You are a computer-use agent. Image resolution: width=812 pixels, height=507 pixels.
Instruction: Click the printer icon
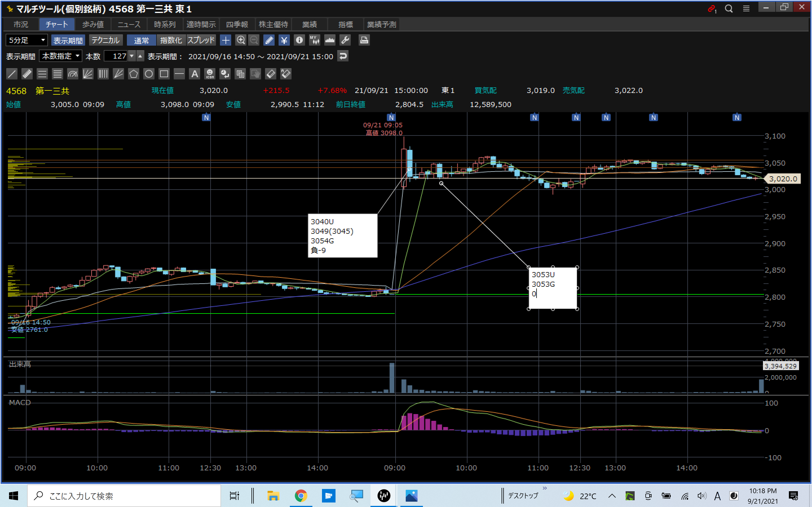[364, 40]
